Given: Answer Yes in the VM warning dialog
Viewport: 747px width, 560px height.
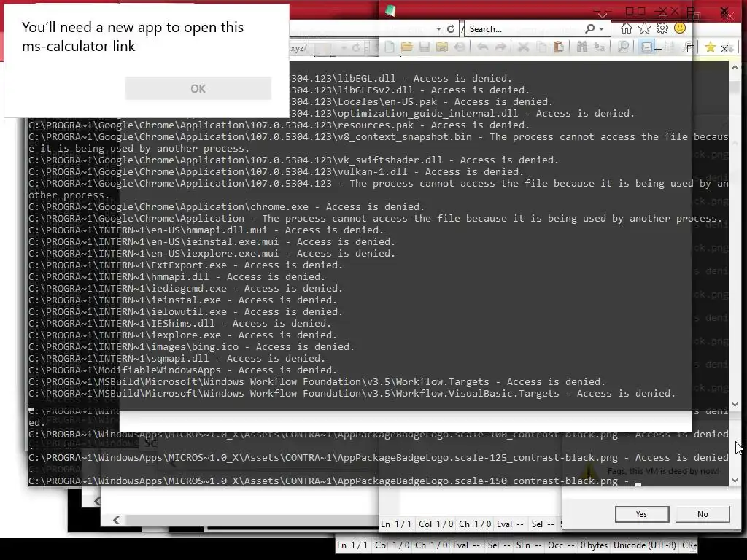Looking at the screenshot, I should pyautogui.click(x=642, y=514).
